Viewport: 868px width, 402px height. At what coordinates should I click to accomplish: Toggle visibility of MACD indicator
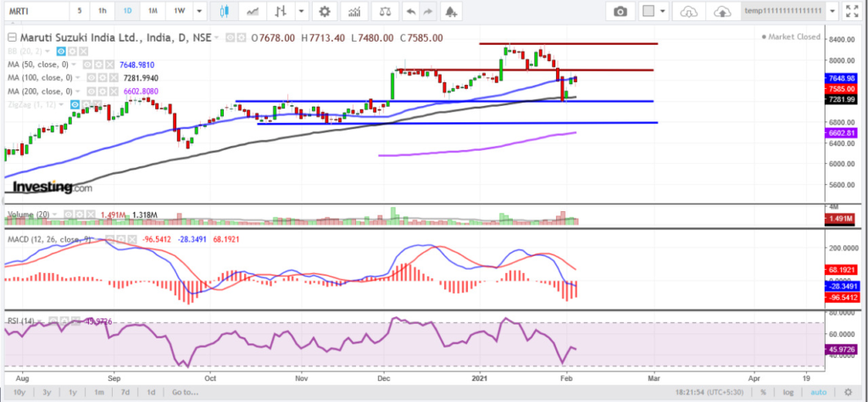coord(109,239)
